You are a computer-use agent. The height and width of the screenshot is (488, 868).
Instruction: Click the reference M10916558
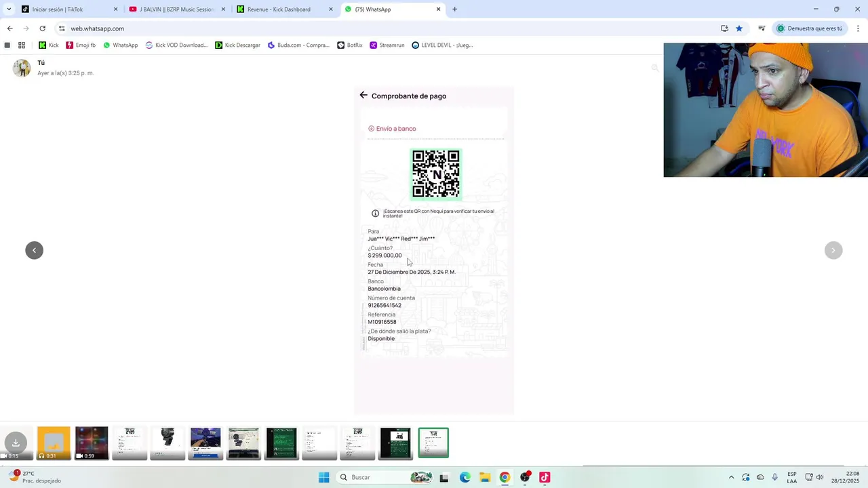[382, 322]
